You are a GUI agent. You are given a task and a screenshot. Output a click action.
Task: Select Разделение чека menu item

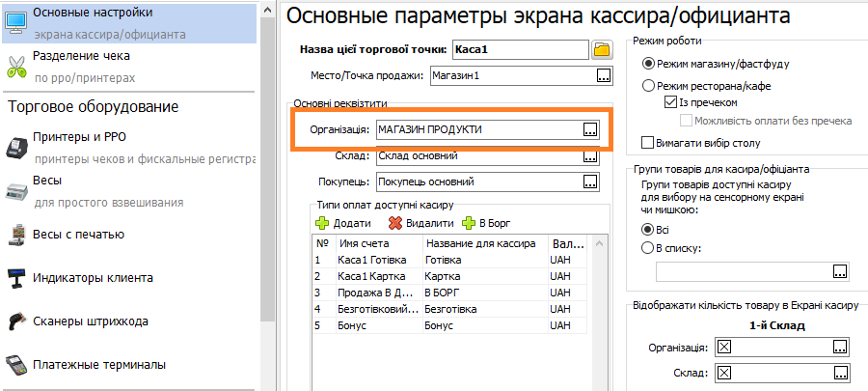point(129,67)
